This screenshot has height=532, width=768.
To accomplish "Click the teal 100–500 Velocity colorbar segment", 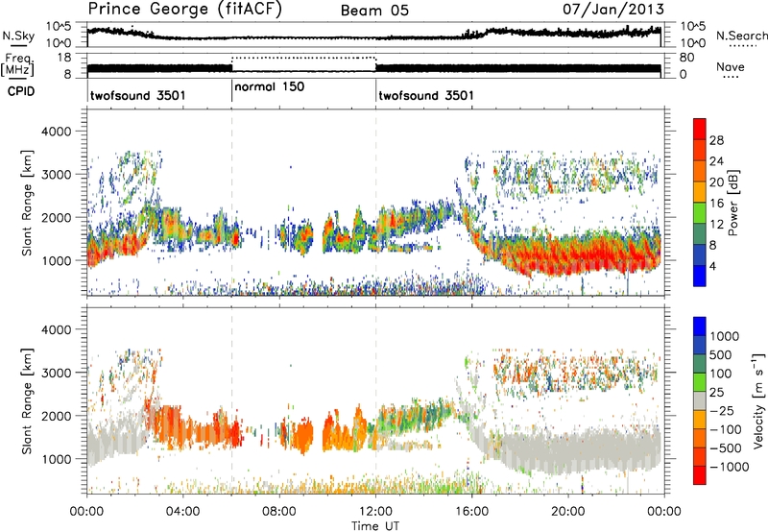I will [x=700, y=364].
